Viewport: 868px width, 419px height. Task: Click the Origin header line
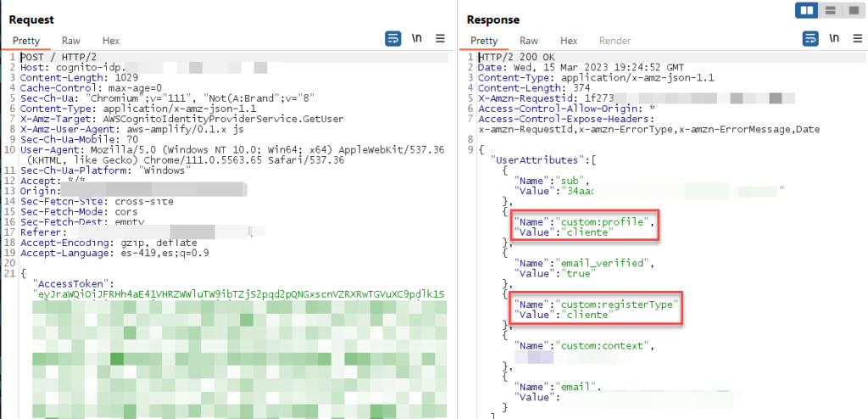(x=133, y=191)
